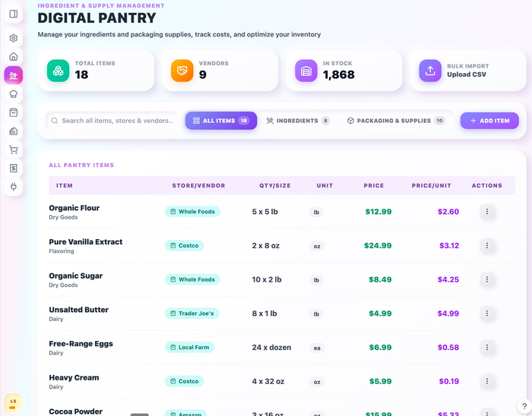Click Local Farm vendor tag
Viewport: 532px width, 416px height.
click(190, 347)
